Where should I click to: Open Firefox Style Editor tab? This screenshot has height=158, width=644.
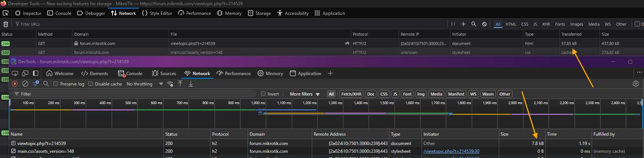point(157,13)
